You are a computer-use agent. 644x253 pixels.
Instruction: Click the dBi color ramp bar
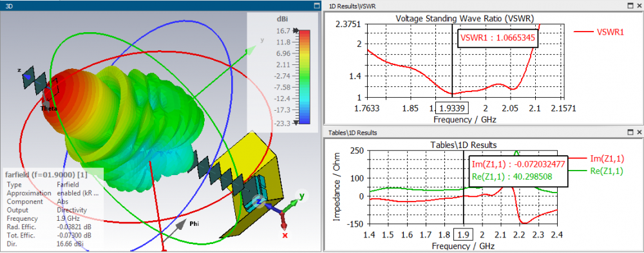(x=305, y=77)
